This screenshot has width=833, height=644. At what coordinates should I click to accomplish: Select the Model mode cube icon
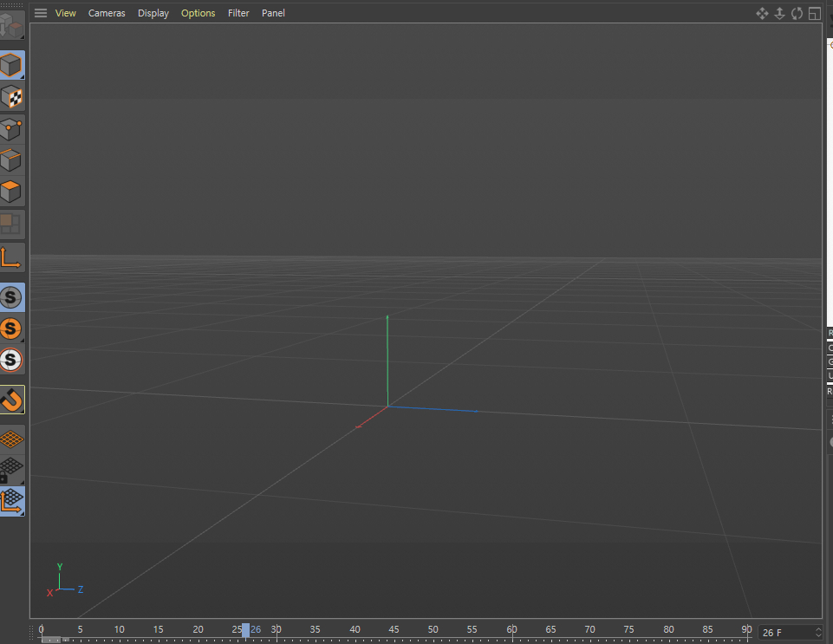pos(11,65)
